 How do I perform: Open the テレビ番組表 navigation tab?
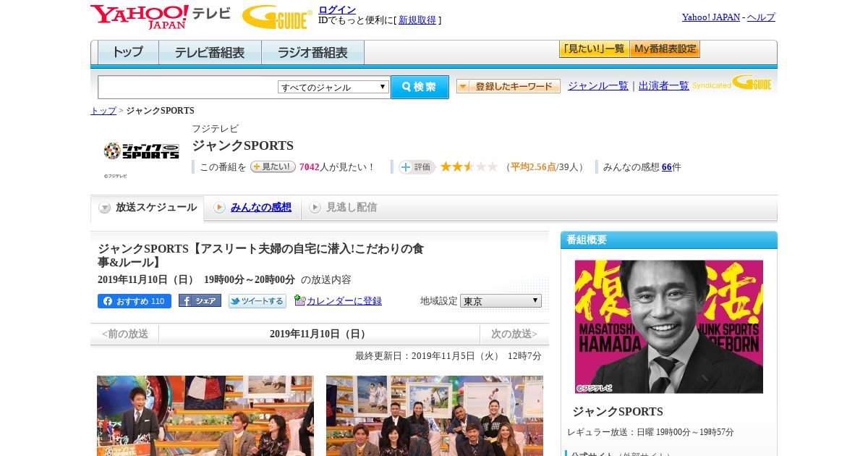point(210,53)
